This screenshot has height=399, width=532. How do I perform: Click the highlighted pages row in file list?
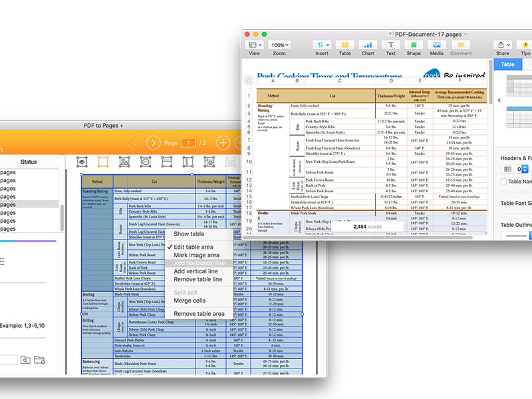pyautogui.click(x=29, y=204)
